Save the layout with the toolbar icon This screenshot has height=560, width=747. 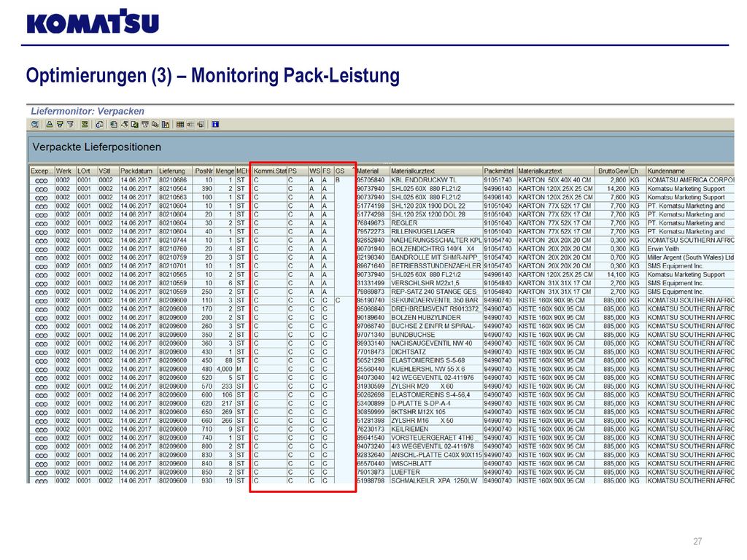[201, 125]
